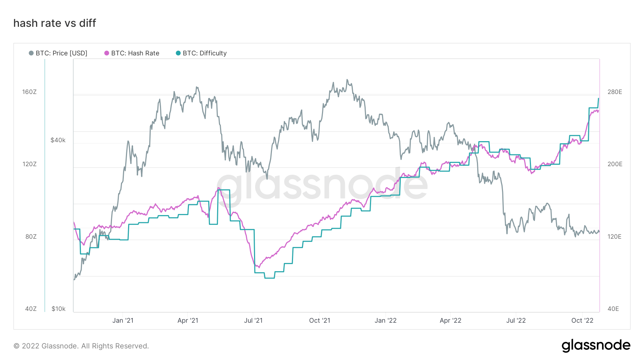Click the glassnode watermark in chart center
Screen dimensions: 644x362
[322, 185]
